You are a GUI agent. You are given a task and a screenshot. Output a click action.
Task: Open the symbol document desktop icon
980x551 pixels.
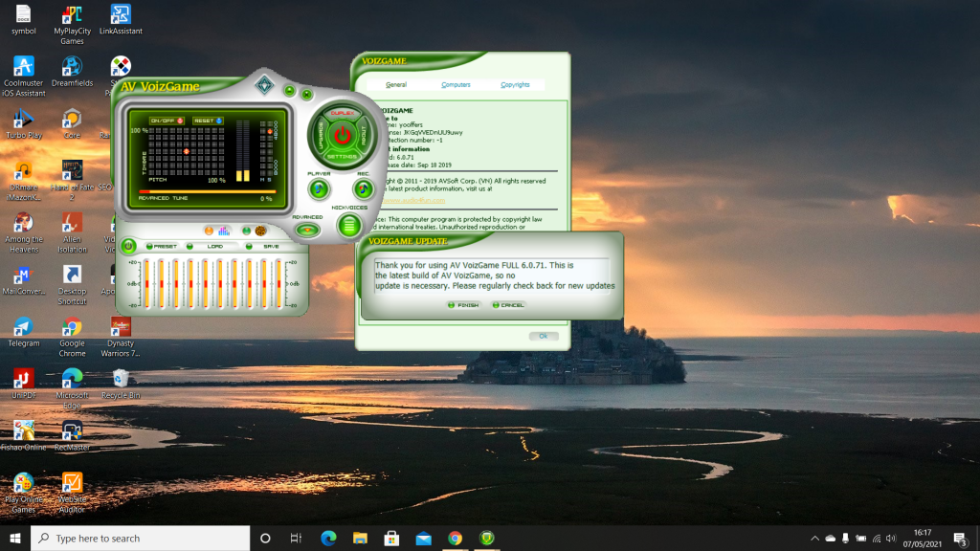click(x=24, y=19)
